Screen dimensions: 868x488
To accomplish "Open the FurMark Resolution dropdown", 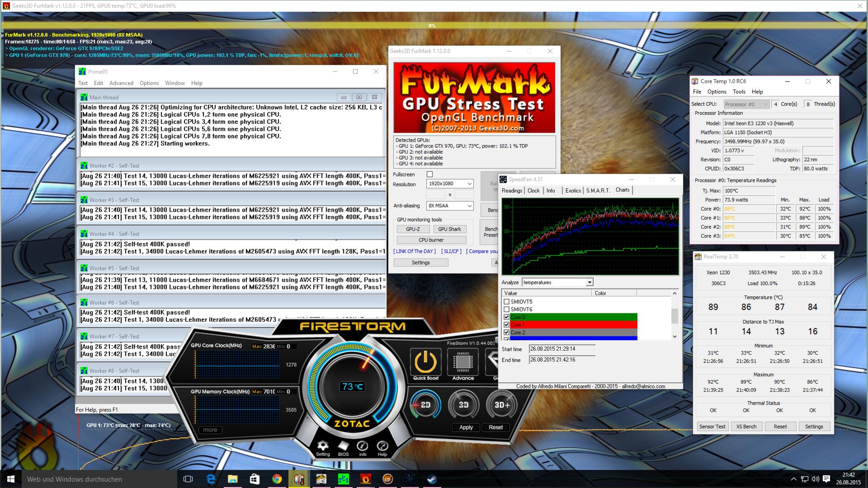I will (x=450, y=184).
